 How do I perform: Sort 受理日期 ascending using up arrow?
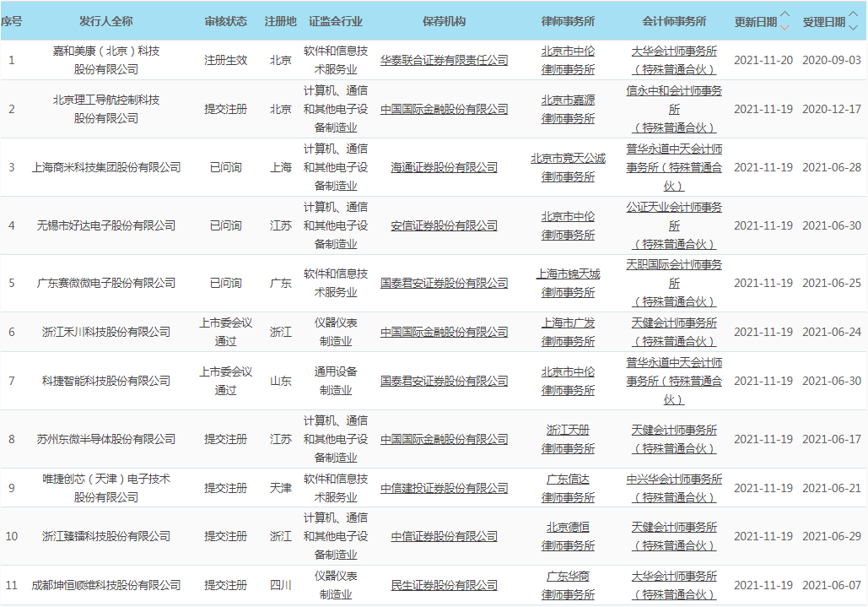pyautogui.click(x=853, y=14)
